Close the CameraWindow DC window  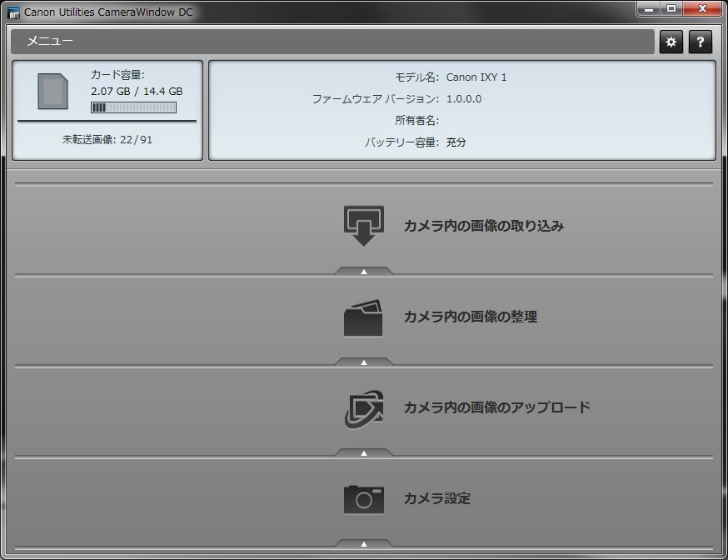tap(703, 9)
